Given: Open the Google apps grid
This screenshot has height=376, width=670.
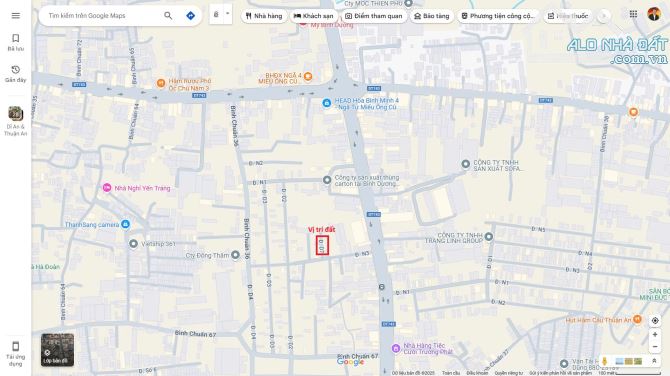Looking at the screenshot, I should point(633,14).
